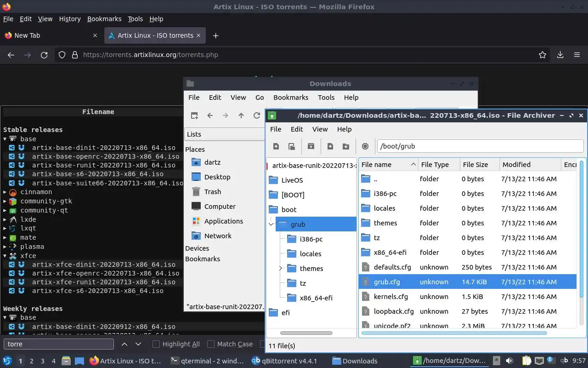Open Firefox Bookmarks menu

point(104,19)
